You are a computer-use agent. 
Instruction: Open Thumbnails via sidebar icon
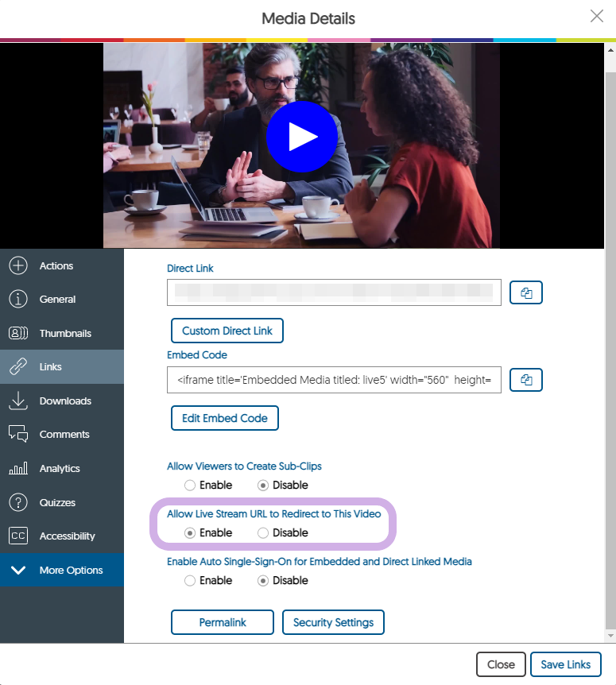coord(18,334)
